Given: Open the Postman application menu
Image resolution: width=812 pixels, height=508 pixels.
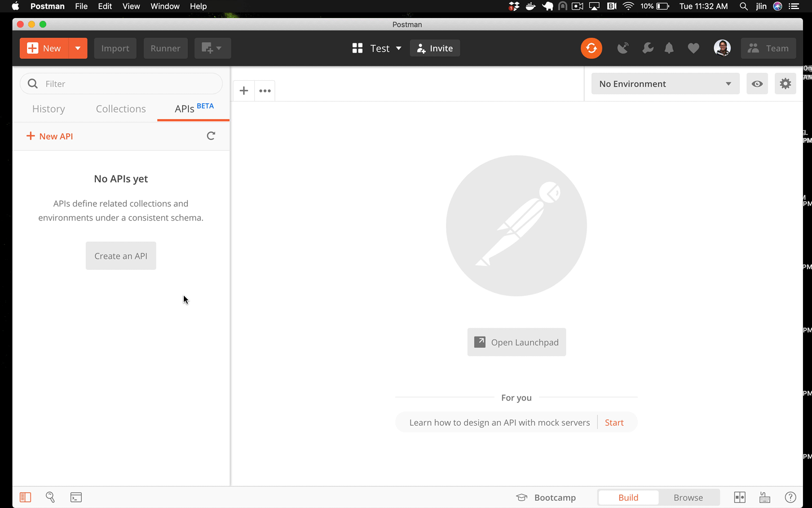Looking at the screenshot, I should point(47,6).
